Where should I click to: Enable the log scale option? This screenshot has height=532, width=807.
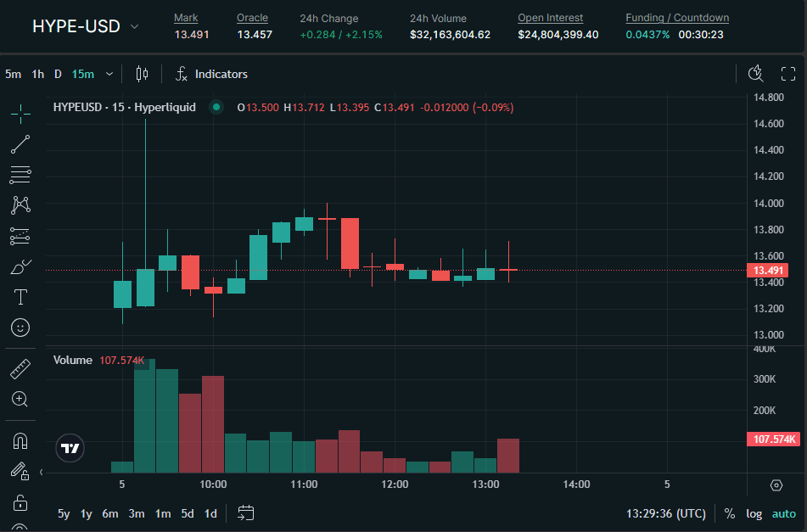pyautogui.click(x=754, y=513)
